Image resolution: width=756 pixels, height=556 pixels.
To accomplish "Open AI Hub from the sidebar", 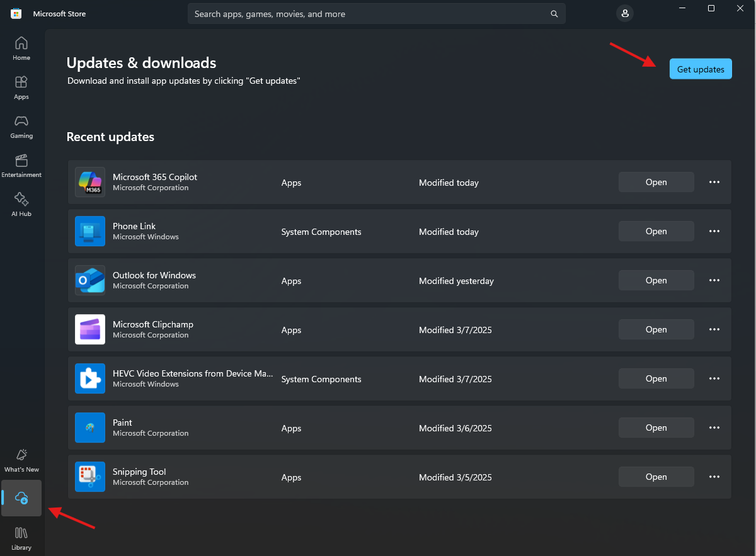I will click(21, 205).
